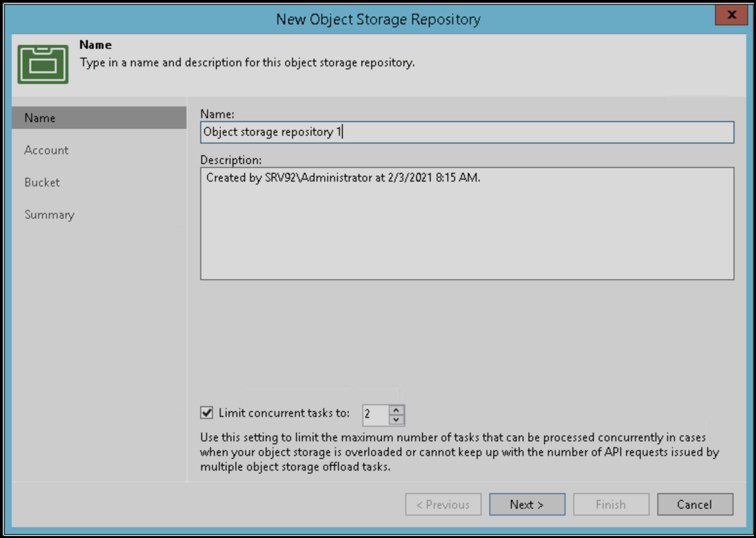Click the "Description:" field label
The image size is (756, 538).
pos(231,160)
